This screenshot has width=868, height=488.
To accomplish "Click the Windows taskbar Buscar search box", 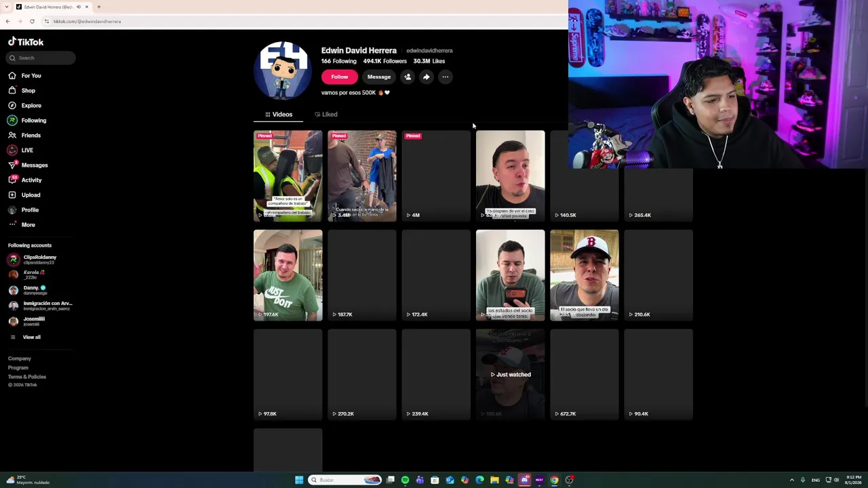I will pyautogui.click(x=344, y=480).
